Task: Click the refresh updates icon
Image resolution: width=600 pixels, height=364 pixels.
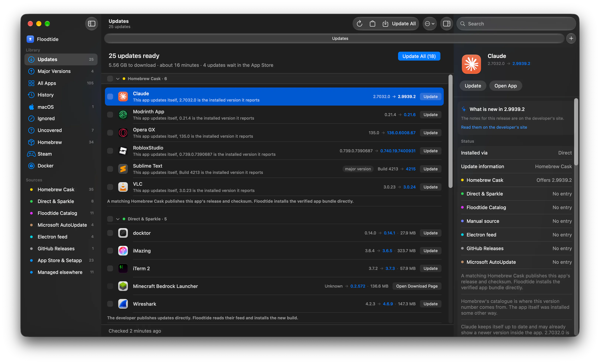Action: coord(359,24)
